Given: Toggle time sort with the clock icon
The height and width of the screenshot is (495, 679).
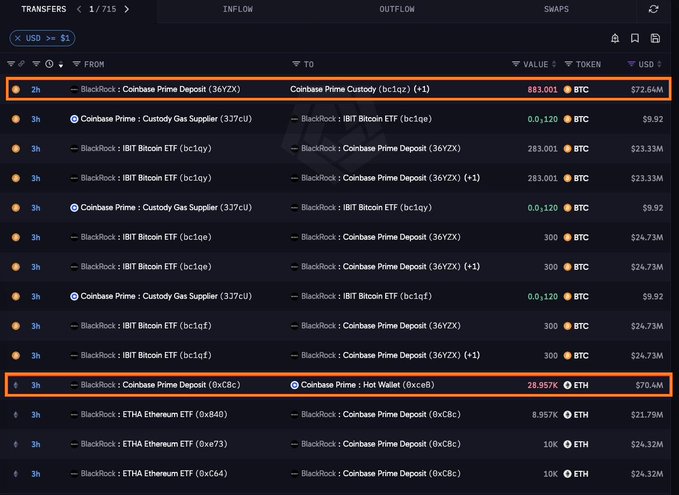Looking at the screenshot, I should click(x=49, y=64).
